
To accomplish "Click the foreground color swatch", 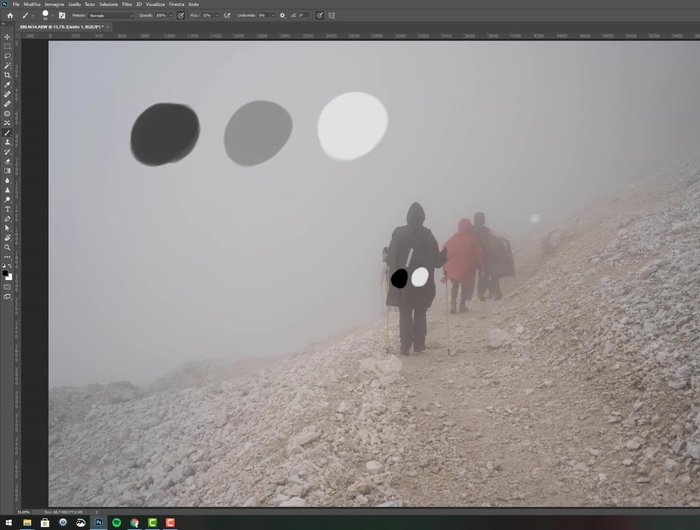I will tap(5, 271).
